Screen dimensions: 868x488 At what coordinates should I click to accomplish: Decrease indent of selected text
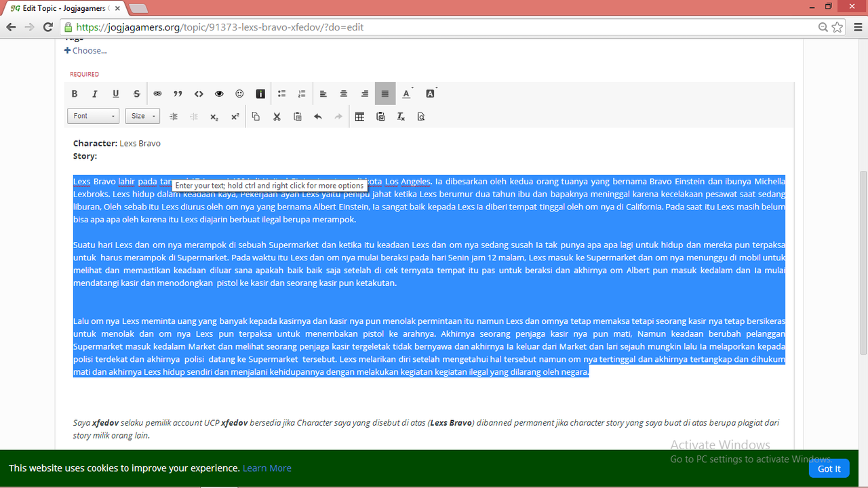click(194, 117)
